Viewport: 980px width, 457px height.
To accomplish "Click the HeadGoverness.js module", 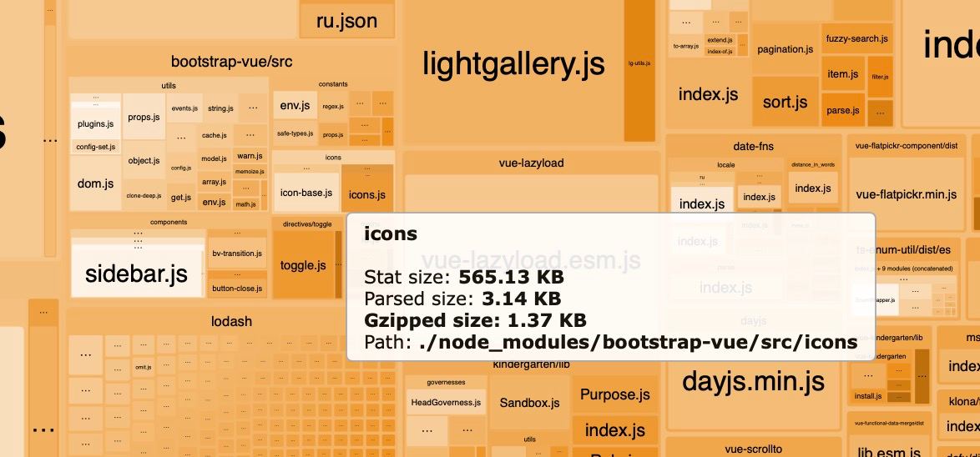I will tap(446, 402).
